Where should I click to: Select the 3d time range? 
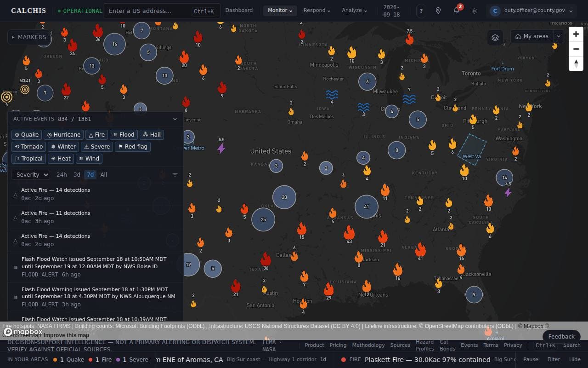tap(77, 175)
